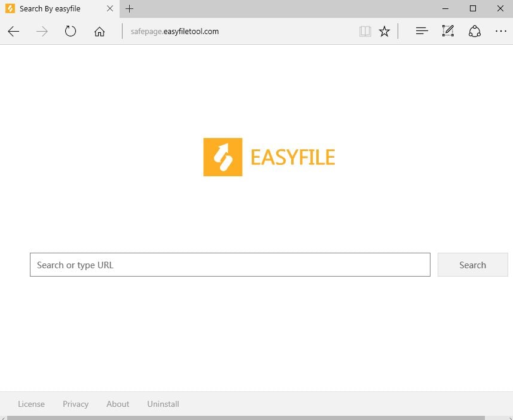The width and height of the screenshot is (513, 420).
Task: Click the easyfile tab favicon
Action: (10, 8)
